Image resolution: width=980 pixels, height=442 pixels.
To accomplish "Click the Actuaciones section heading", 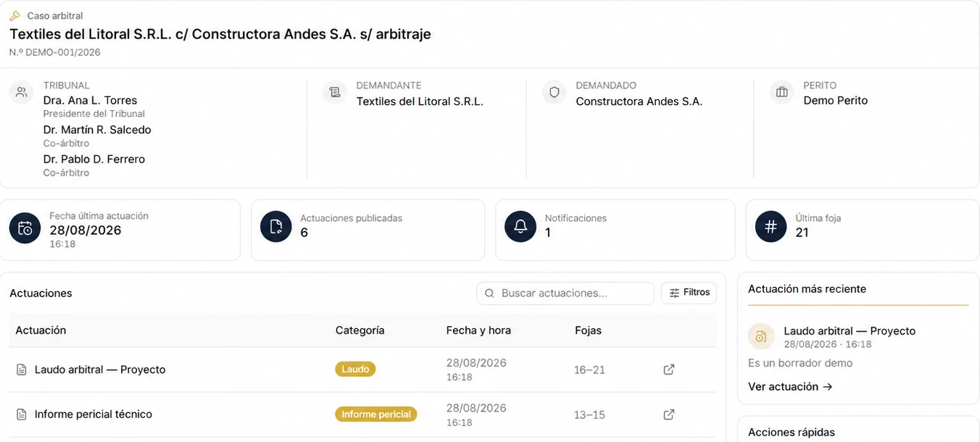I will point(41,293).
